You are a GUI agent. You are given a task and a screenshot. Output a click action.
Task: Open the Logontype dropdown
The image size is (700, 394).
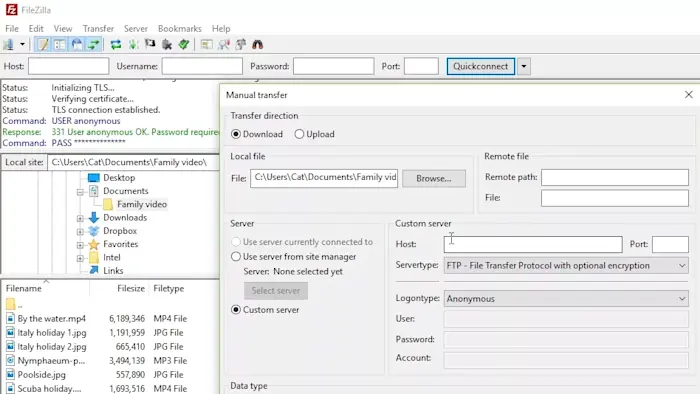566,299
